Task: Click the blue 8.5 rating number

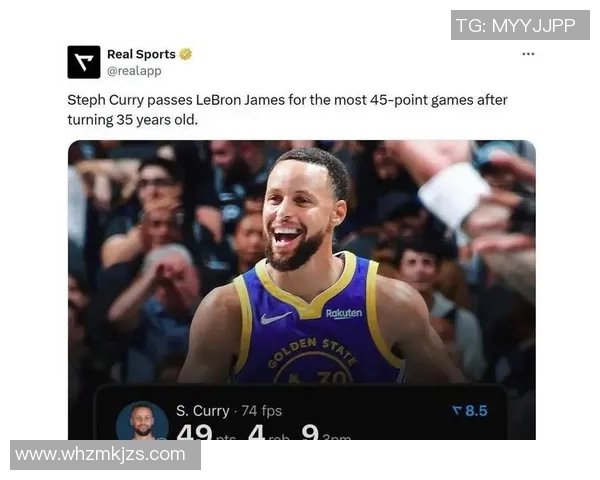Action: [x=476, y=411]
